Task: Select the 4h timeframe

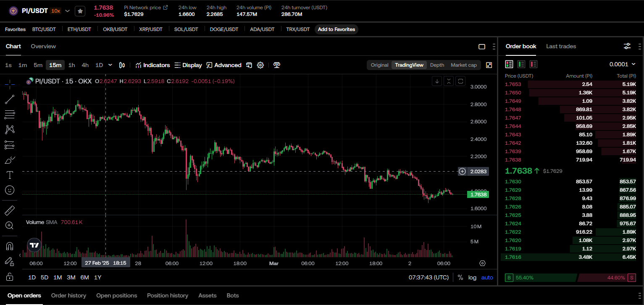Action: pyautogui.click(x=85, y=65)
